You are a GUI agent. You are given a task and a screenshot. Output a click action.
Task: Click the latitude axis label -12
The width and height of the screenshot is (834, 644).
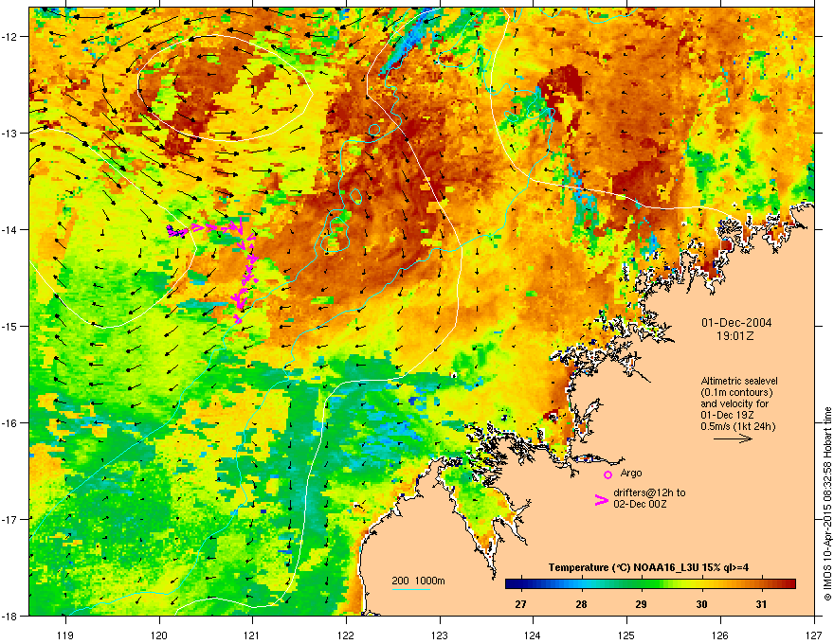pyautogui.click(x=10, y=37)
